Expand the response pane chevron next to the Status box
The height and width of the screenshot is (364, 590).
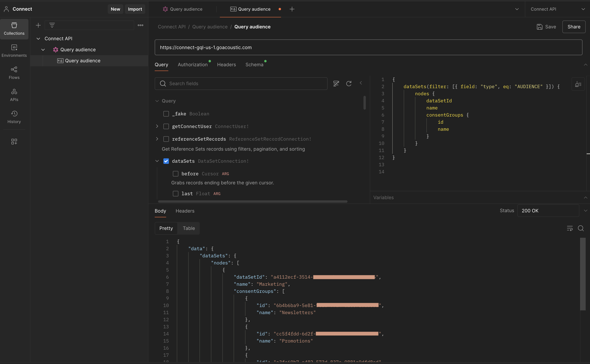pyautogui.click(x=585, y=211)
